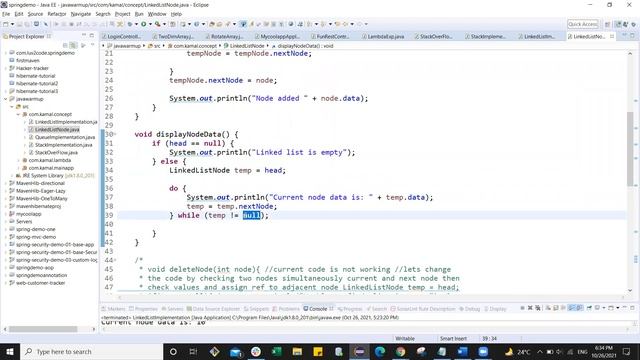Open the Navigate menu
This screenshot has width=640, height=360.
(81, 14)
